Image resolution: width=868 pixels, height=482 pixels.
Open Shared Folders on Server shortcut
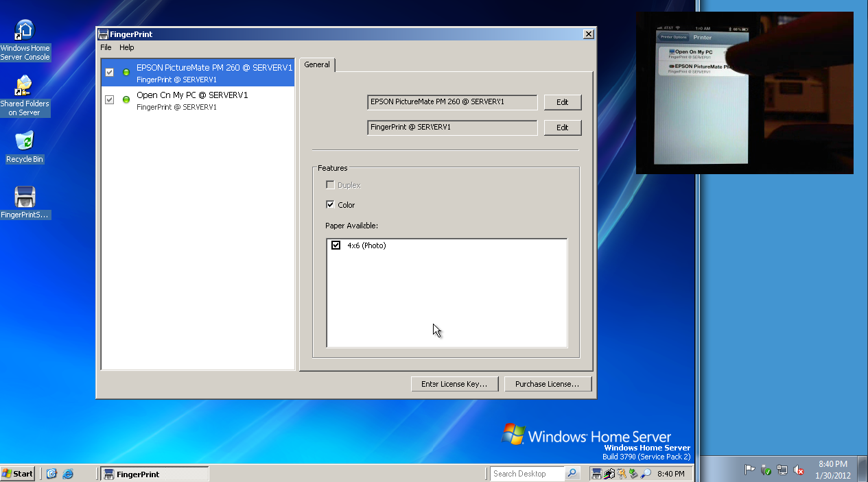(x=25, y=96)
